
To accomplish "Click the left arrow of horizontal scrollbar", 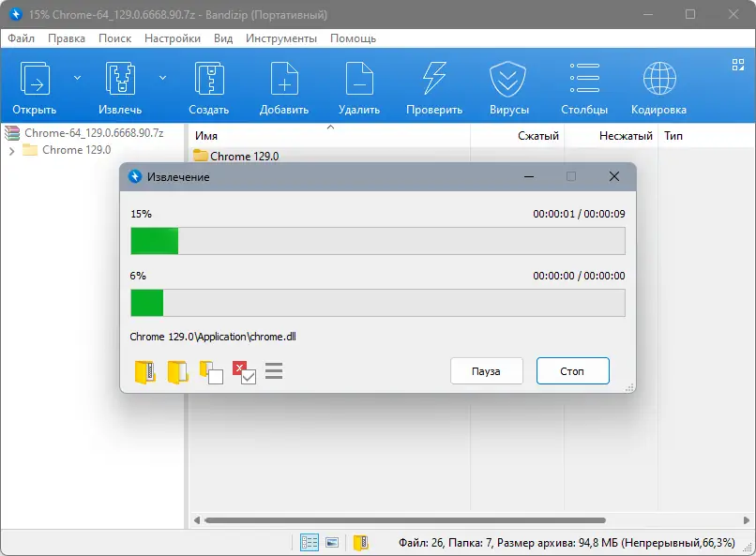I will (x=197, y=520).
